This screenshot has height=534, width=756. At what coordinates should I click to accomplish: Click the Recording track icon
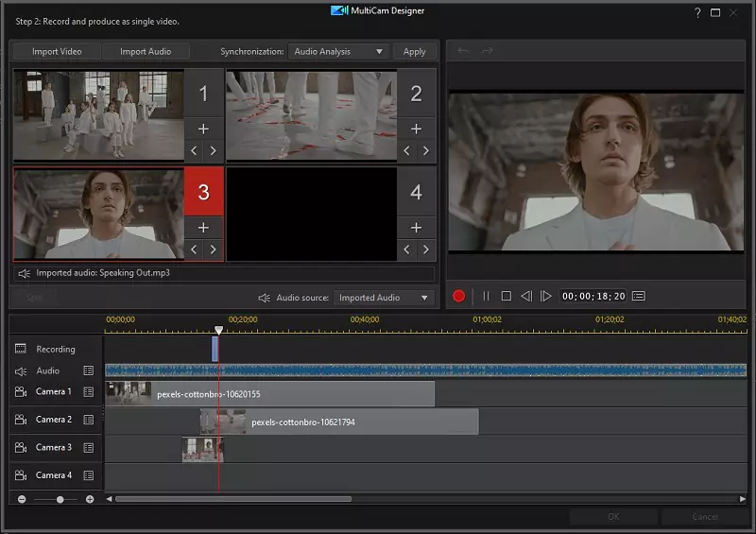coord(20,349)
